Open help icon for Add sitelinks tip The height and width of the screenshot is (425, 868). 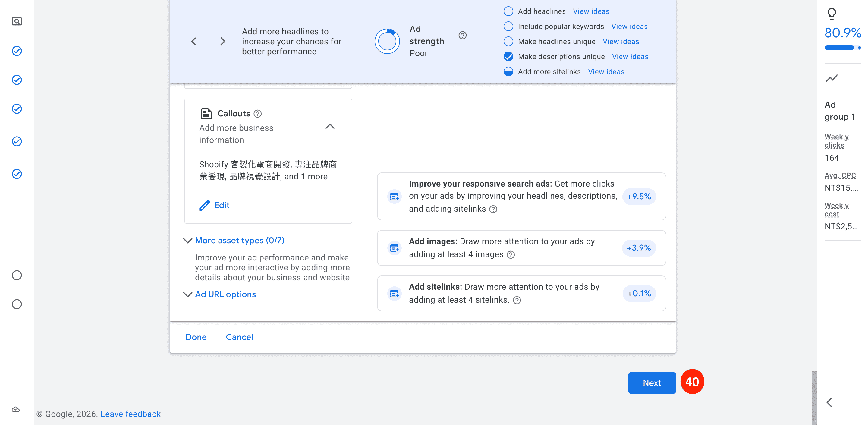click(x=517, y=300)
